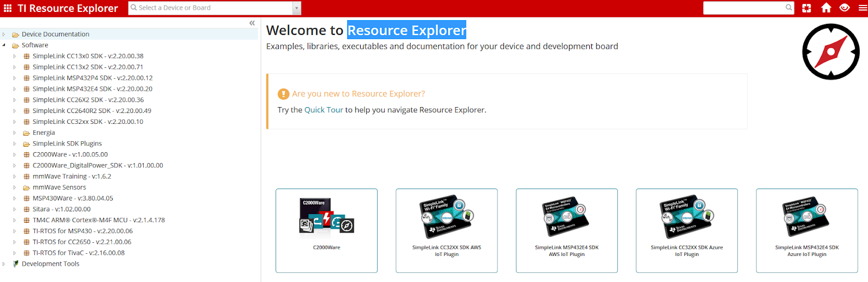
Task: Select Sitara - v:1.02.00.00
Action: [61, 209]
